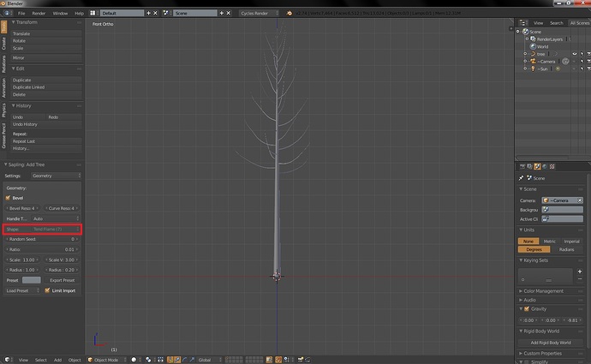
Task: Click the tree curve object icon in outliner
Action: tap(533, 54)
